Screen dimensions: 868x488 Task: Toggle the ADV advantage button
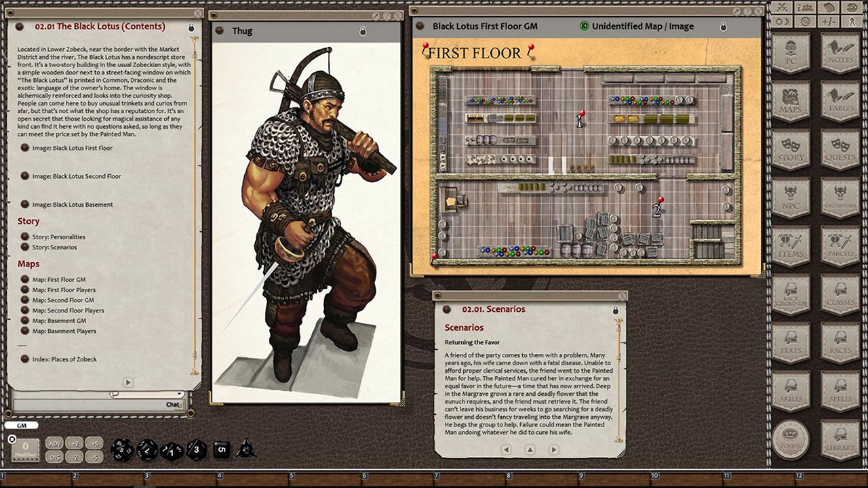pos(54,443)
